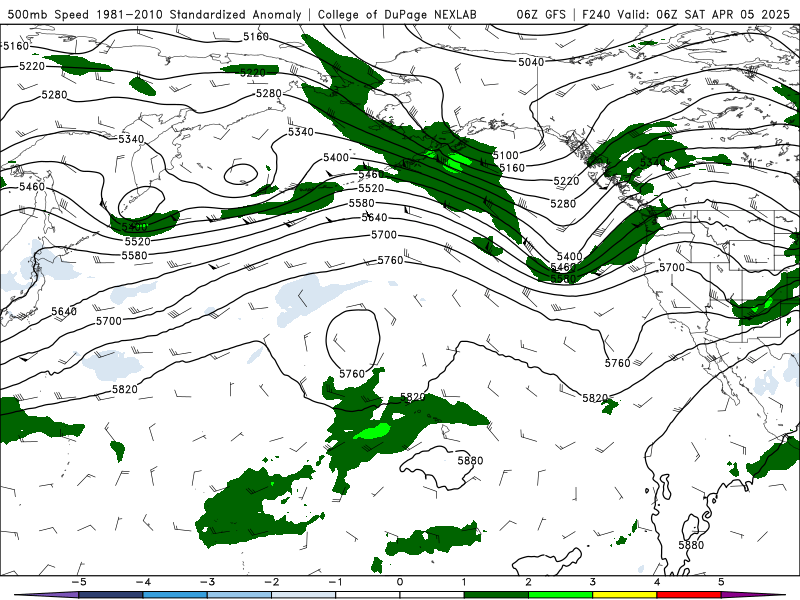
Task: Click the '0' tick on the color scale
Action: tap(400, 582)
